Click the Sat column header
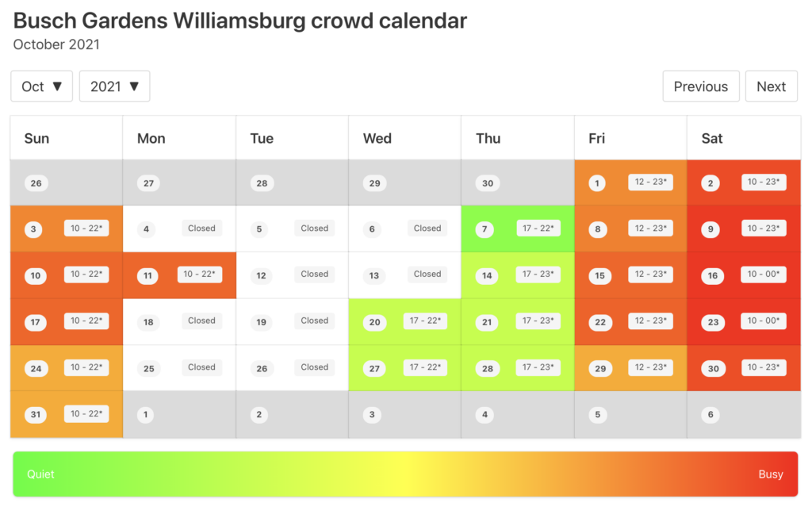Screen dimensions: 812x507 pyautogui.click(x=711, y=138)
